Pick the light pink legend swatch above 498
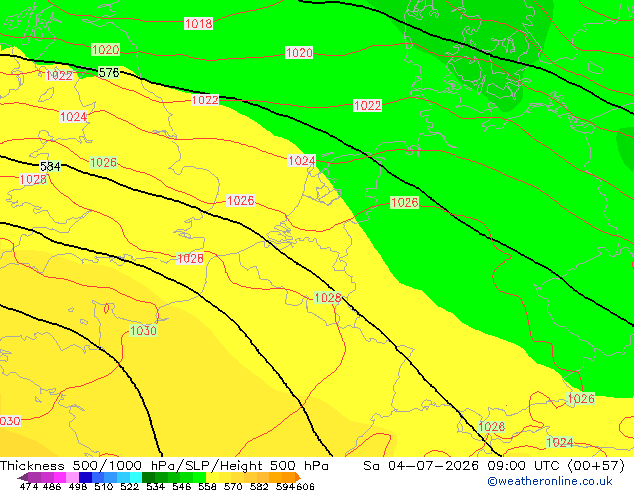Screen dimensions: 634x490 [x=72, y=477]
